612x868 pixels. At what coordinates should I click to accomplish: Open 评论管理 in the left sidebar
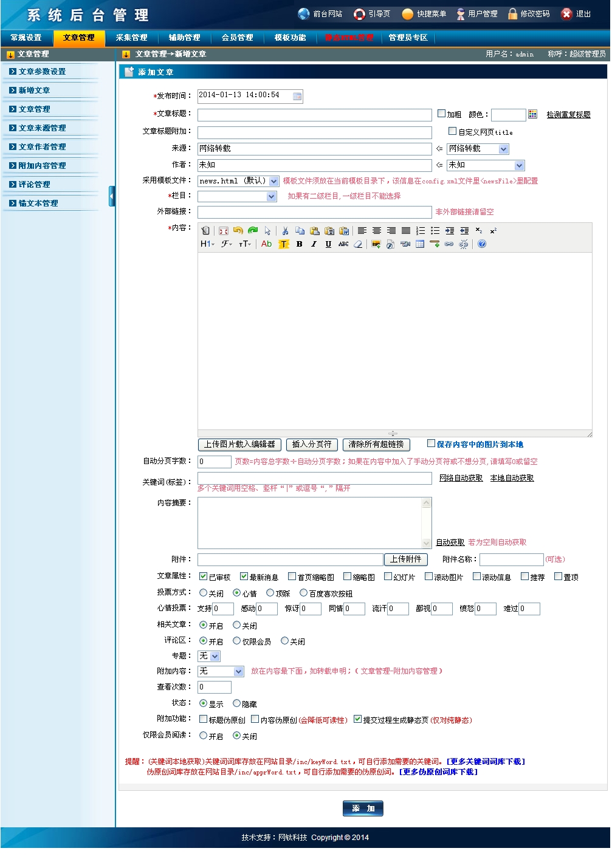point(35,185)
